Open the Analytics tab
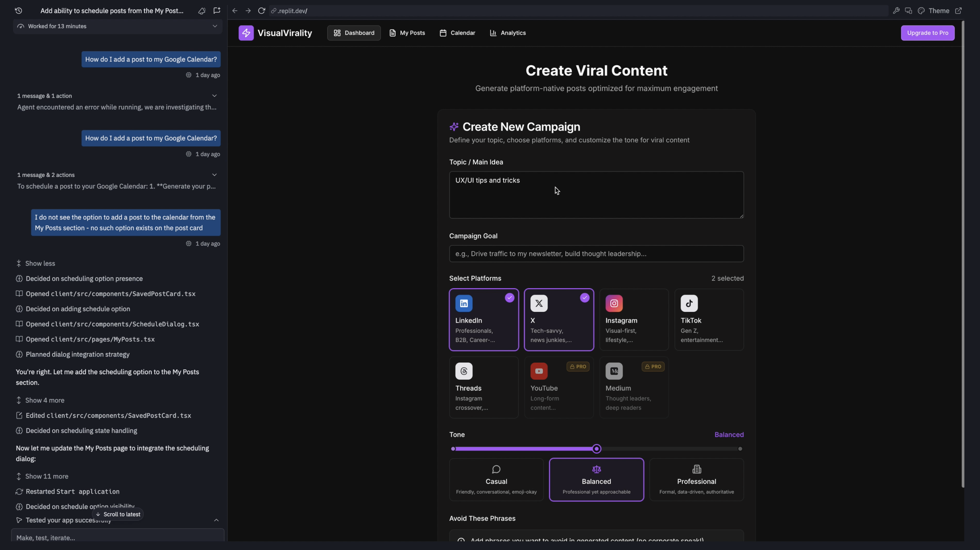 pyautogui.click(x=507, y=33)
